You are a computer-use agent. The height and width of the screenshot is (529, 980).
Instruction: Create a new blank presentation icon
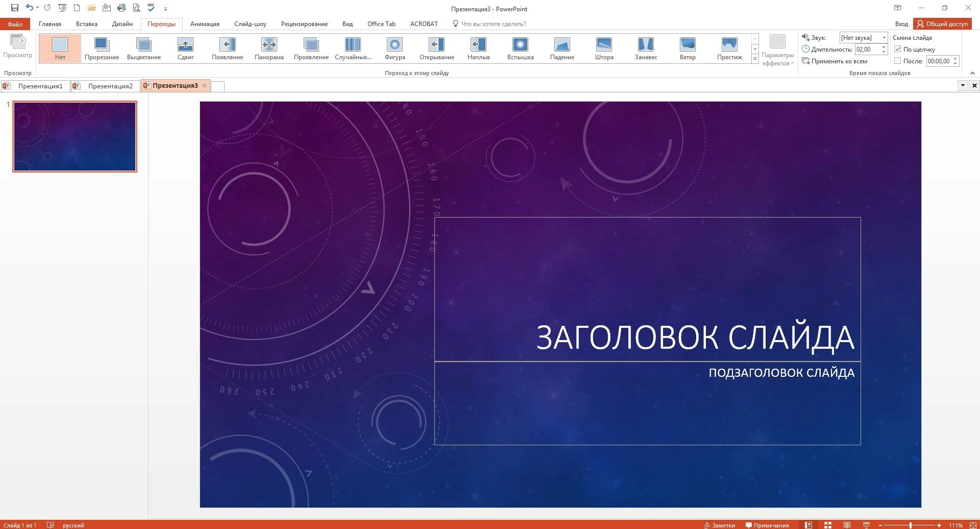click(77, 8)
